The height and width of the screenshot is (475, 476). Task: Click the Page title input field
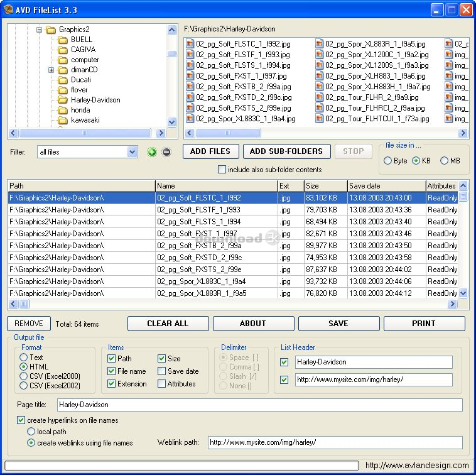click(259, 405)
